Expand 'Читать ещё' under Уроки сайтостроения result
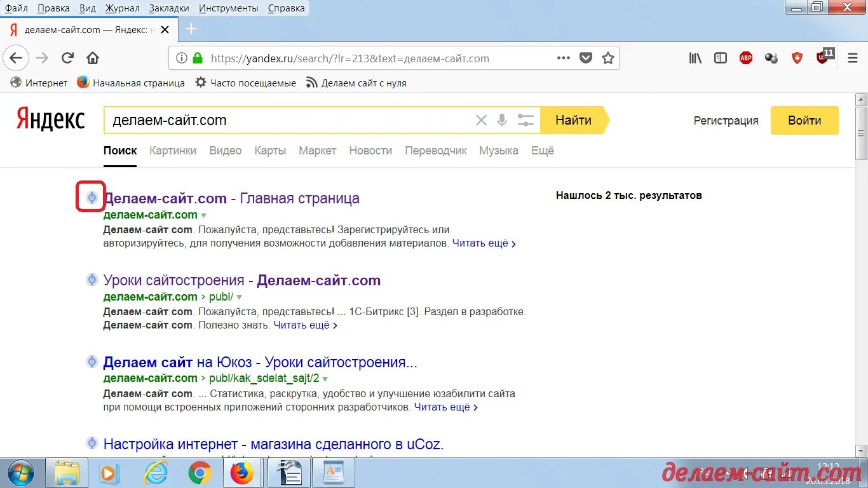The width and height of the screenshot is (868, 488). coord(306,325)
